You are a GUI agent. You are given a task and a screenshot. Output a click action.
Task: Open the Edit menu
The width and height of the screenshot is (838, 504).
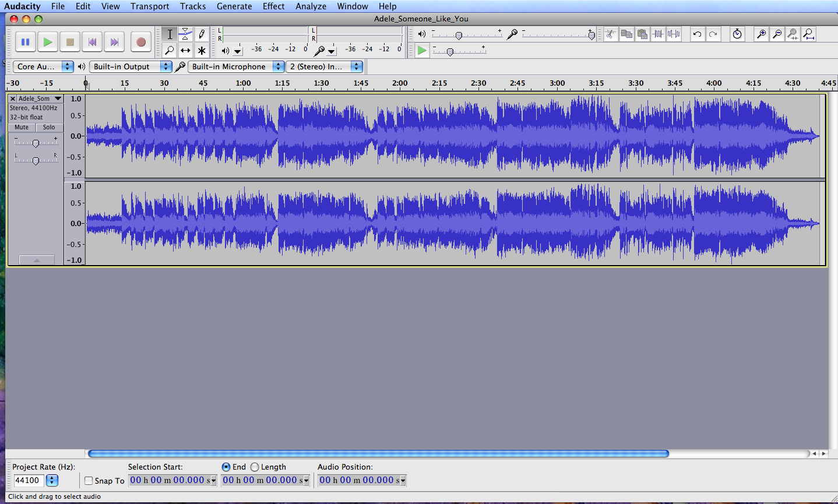coord(83,6)
